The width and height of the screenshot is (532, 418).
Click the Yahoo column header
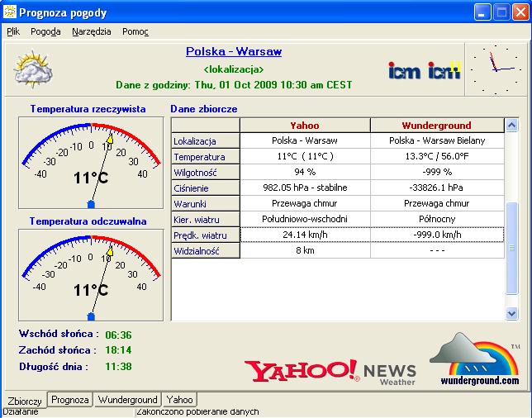[x=305, y=126]
